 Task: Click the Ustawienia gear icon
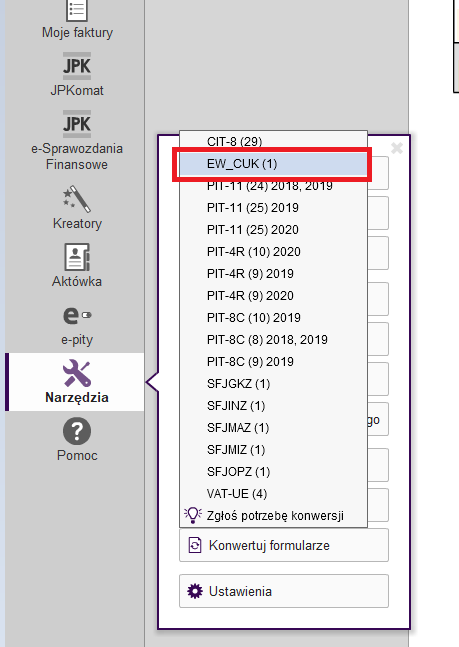click(195, 591)
